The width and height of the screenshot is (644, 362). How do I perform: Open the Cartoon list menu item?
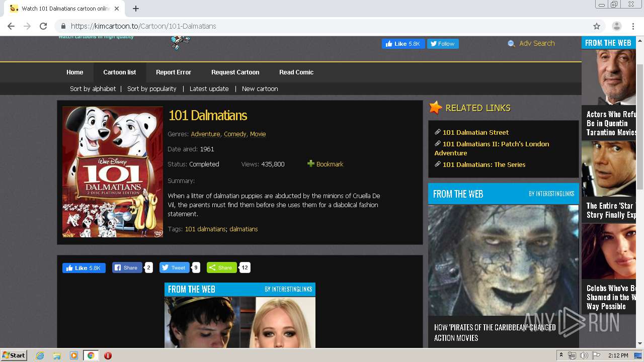120,72
